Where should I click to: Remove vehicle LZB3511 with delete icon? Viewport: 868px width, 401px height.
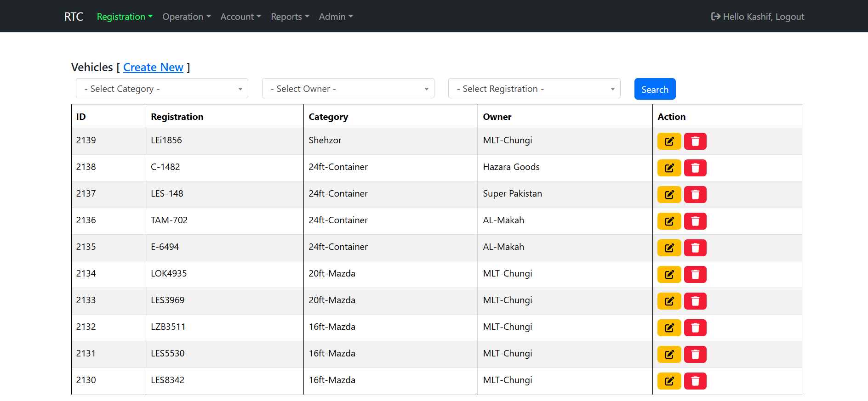[695, 328]
